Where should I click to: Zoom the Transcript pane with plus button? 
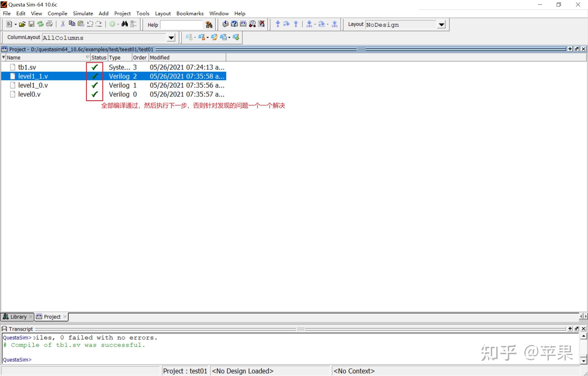pos(570,329)
